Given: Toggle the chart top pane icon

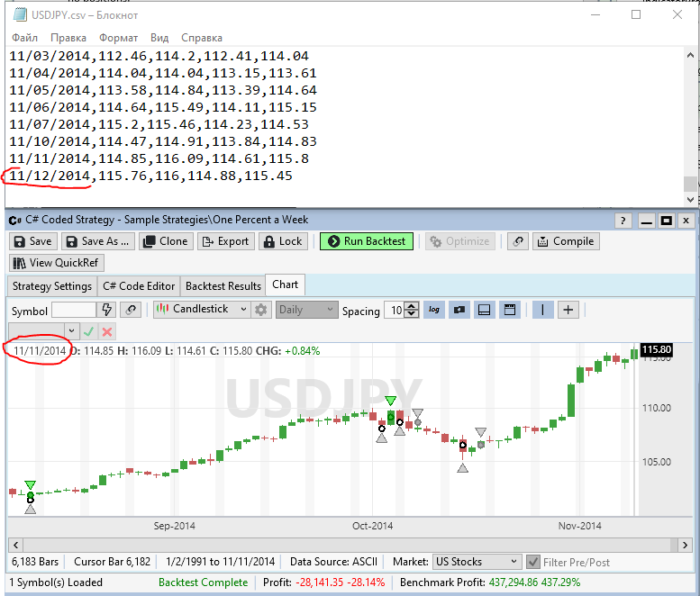Looking at the screenshot, I should (x=509, y=310).
